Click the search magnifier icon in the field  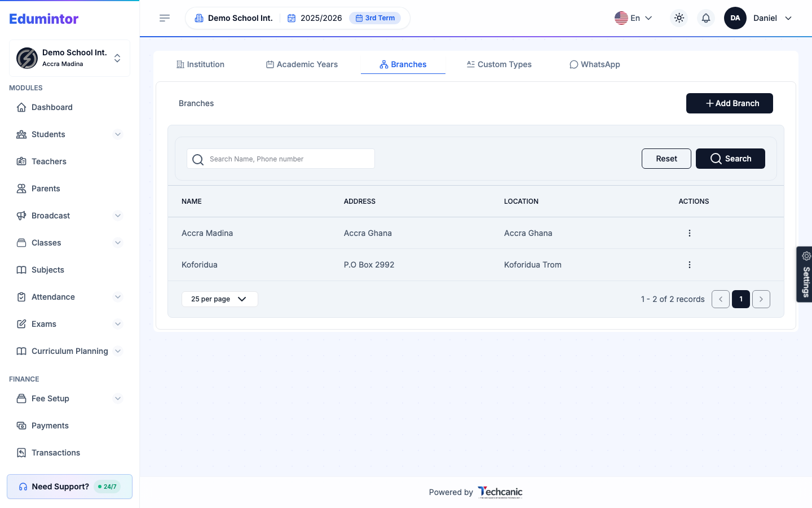pos(198,159)
